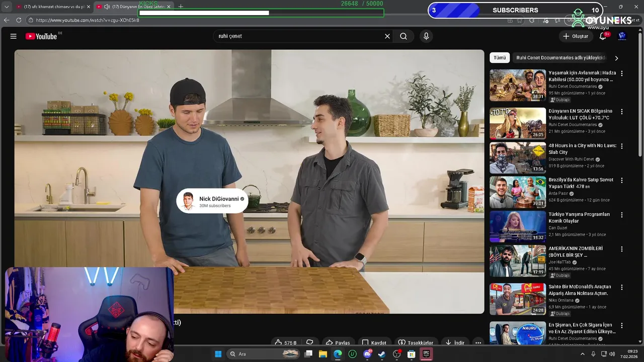Open Epic Games Launcher from taskbar
The height and width of the screenshot is (362, 644).
click(426, 354)
